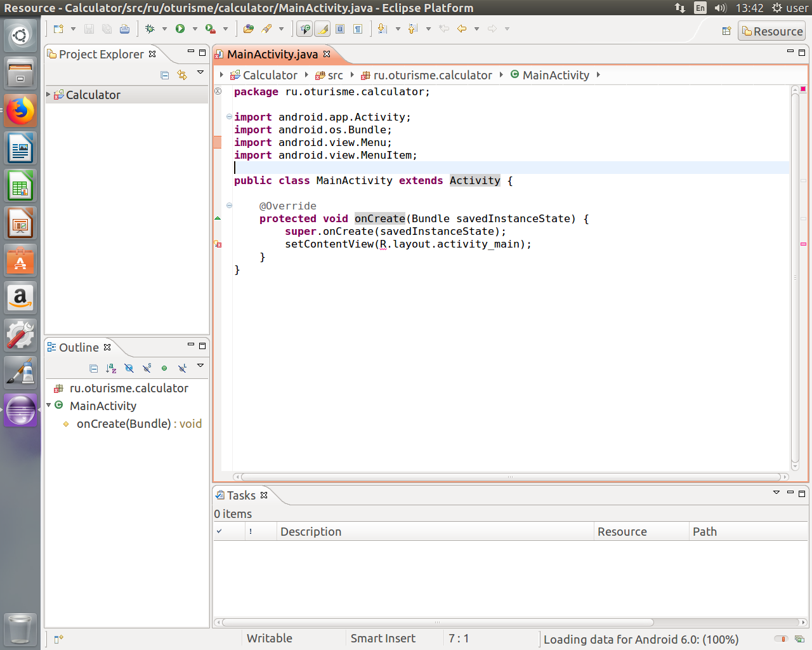Select the MainActivity.java editor tab

tap(272, 55)
